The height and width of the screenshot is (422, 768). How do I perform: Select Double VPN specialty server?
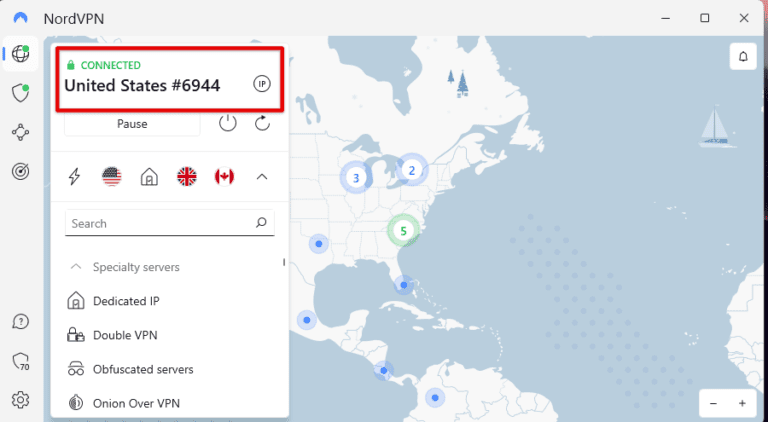click(x=125, y=335)
